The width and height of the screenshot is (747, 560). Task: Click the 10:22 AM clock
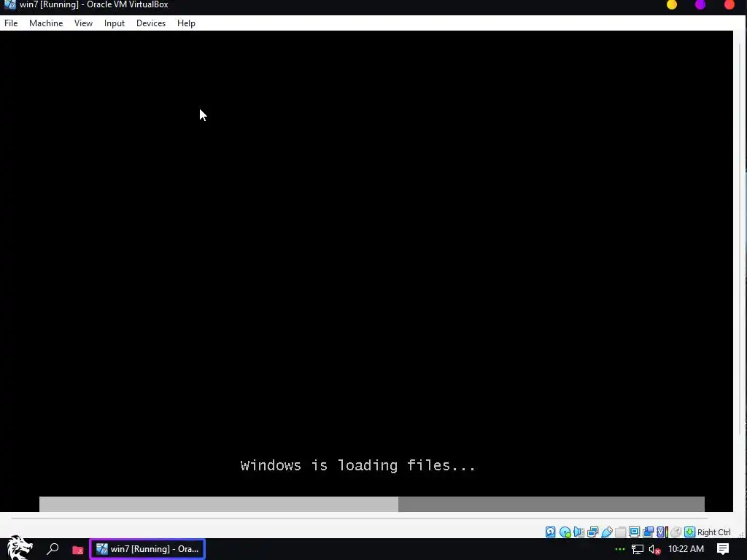[686, 549]
